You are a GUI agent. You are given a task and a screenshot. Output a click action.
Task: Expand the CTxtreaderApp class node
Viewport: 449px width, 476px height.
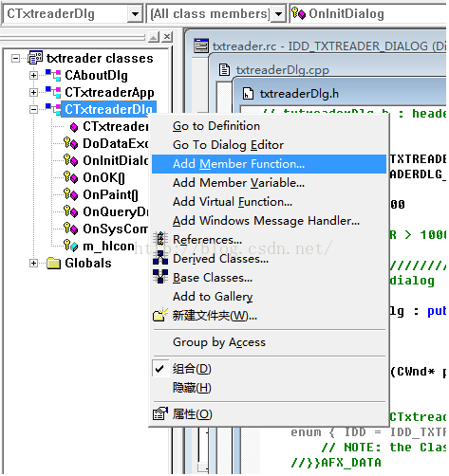click(x=33, y=92)
